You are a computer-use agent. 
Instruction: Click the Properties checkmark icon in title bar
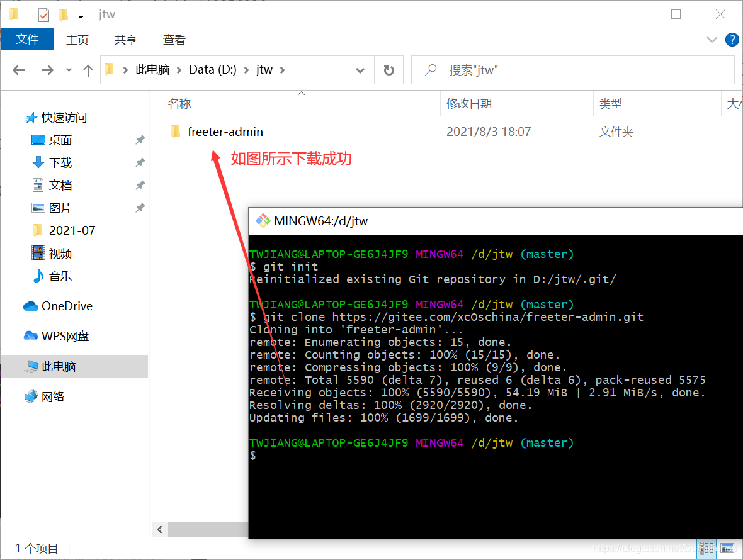[43, 15]
